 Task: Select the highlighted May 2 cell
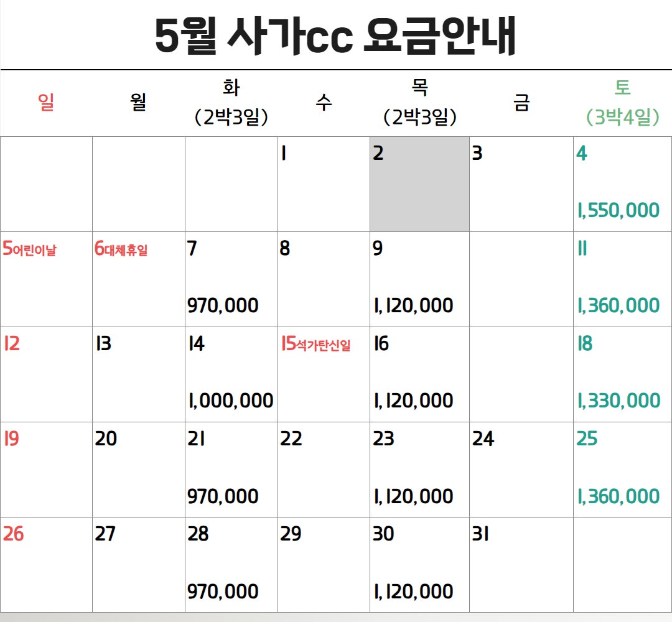point(419,184)
